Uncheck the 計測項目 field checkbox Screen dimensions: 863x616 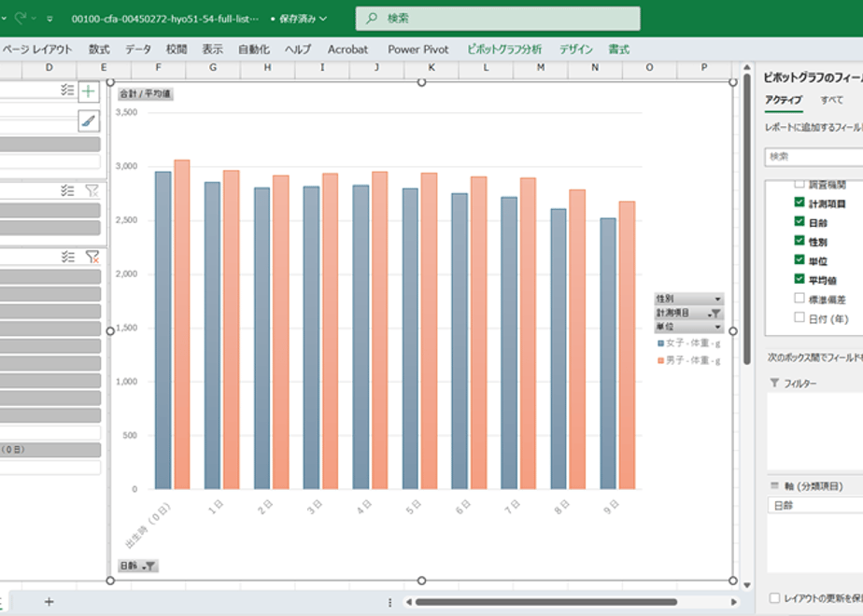coord(799,203)
